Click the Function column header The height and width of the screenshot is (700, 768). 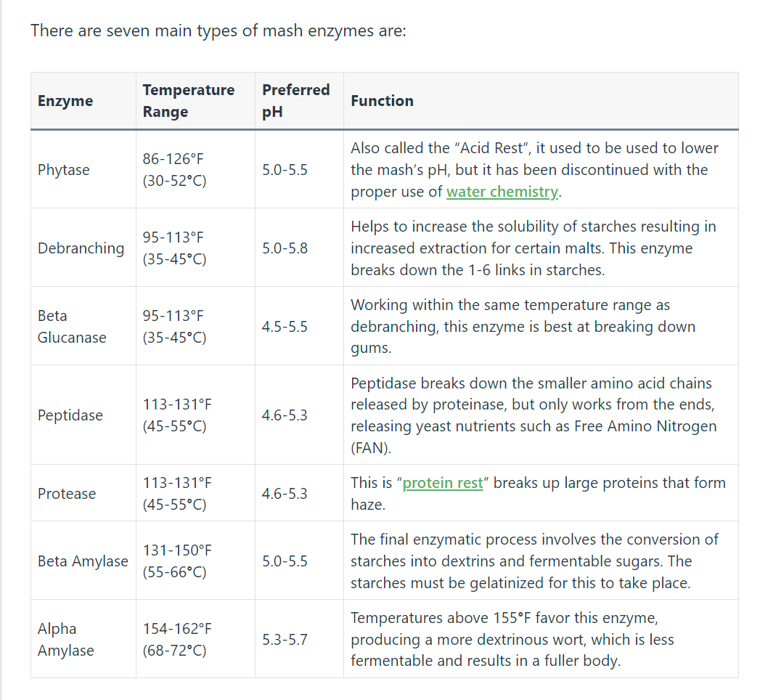click(x=541, y=101)
